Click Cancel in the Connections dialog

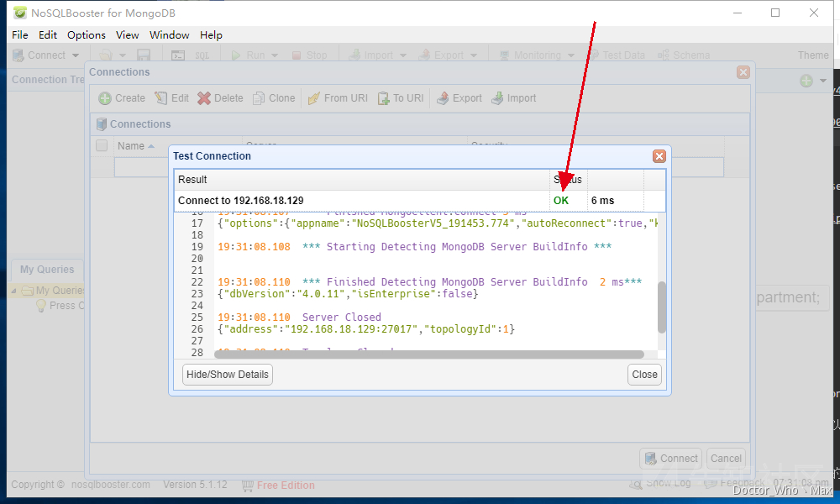click(x=726, y=459)
